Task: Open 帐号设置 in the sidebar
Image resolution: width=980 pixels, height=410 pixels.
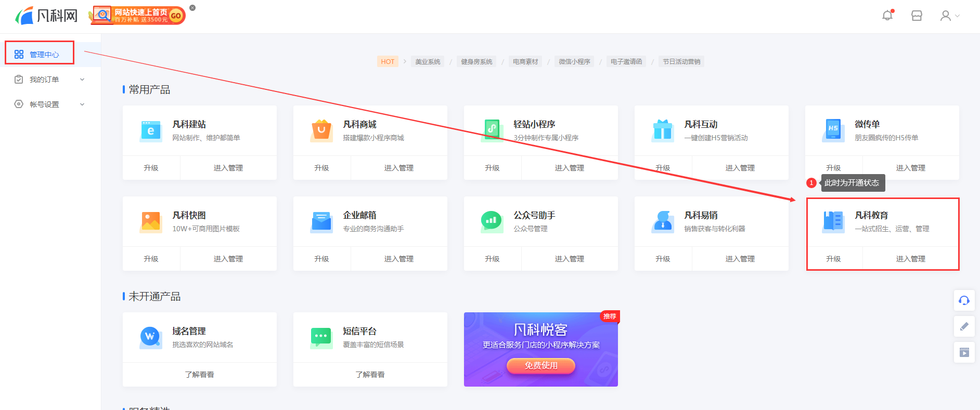Action: [44, 104]
